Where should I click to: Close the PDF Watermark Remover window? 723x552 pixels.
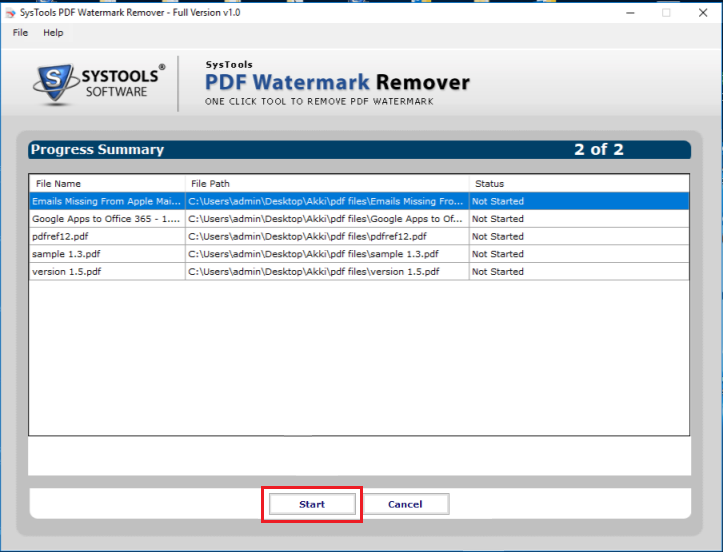pos(703,13)
